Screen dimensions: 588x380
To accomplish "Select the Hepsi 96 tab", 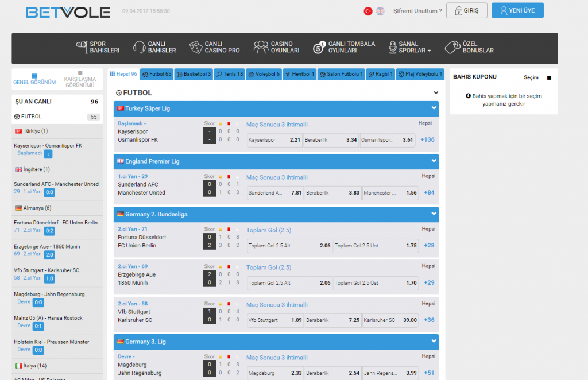I will pos(123,74).
